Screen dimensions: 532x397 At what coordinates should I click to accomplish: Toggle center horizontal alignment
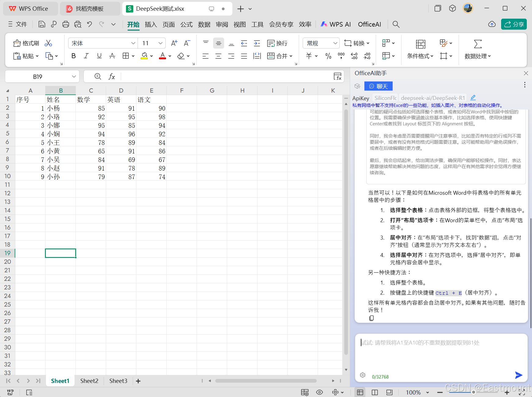pyautogui.click(x=218, y=56)
